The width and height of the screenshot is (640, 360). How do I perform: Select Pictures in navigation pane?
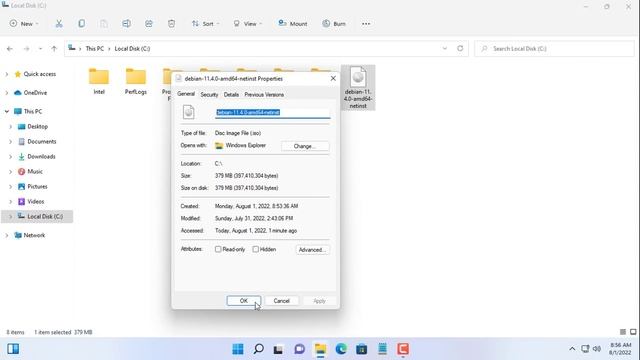pyautogui.click(x=37, y=187)
